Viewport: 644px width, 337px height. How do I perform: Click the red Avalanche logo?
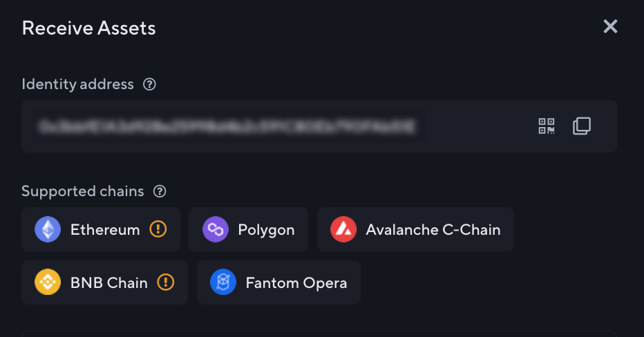pyautogui.click(x=343, y=229)
